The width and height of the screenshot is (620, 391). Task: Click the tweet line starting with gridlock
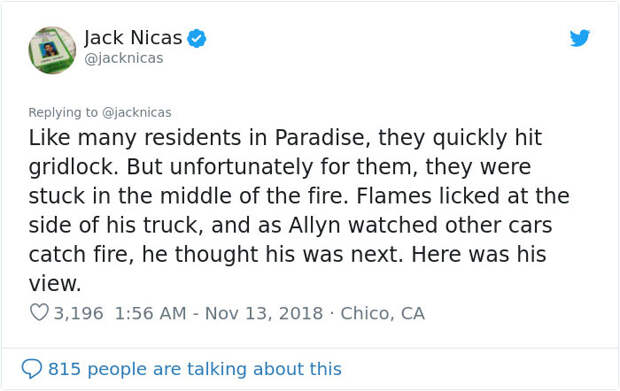[x=280, y=167]
